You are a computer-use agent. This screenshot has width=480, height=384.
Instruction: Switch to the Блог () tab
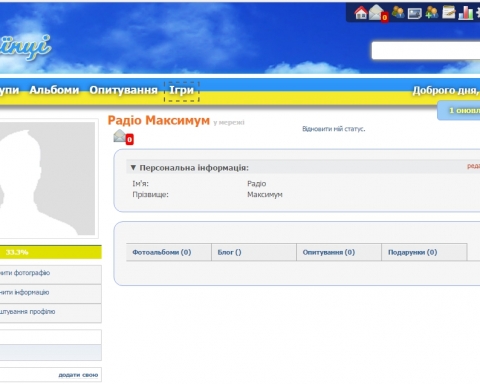point(254,252)
